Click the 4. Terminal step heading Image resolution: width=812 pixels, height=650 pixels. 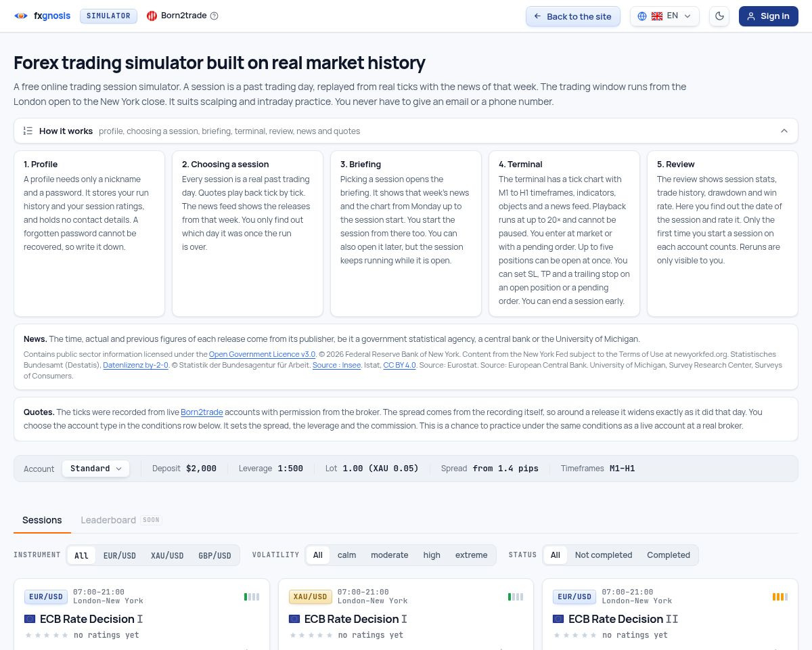(520, 164)
